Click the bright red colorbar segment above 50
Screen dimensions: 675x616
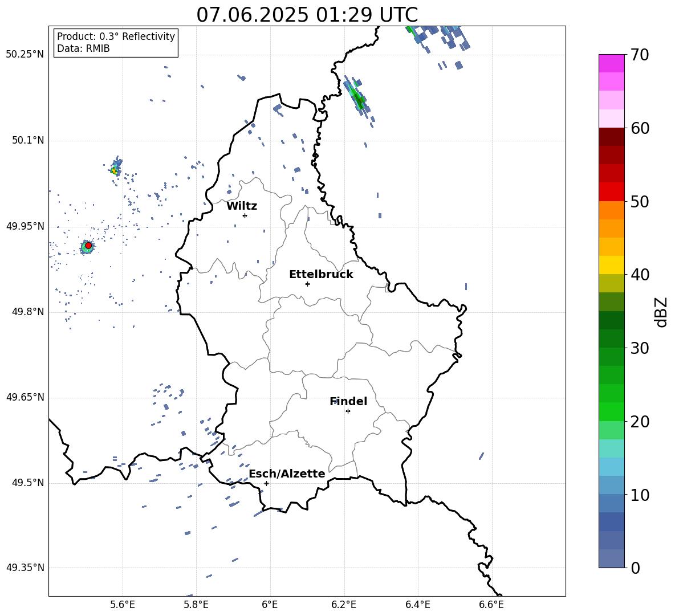point(611,192)
